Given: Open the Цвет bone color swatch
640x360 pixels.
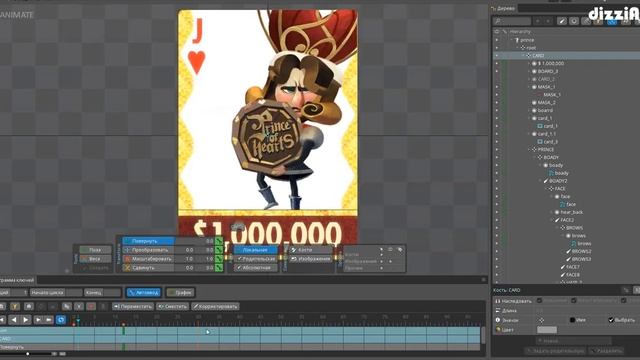Looking at the screenshot, I should coord(547,330).
